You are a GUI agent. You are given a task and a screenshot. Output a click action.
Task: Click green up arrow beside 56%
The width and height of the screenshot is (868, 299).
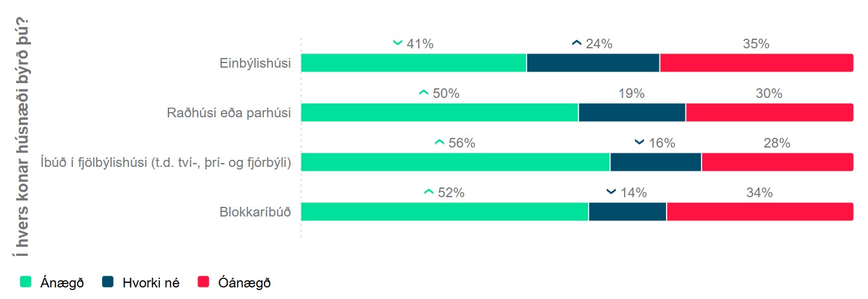pos(439,143)
